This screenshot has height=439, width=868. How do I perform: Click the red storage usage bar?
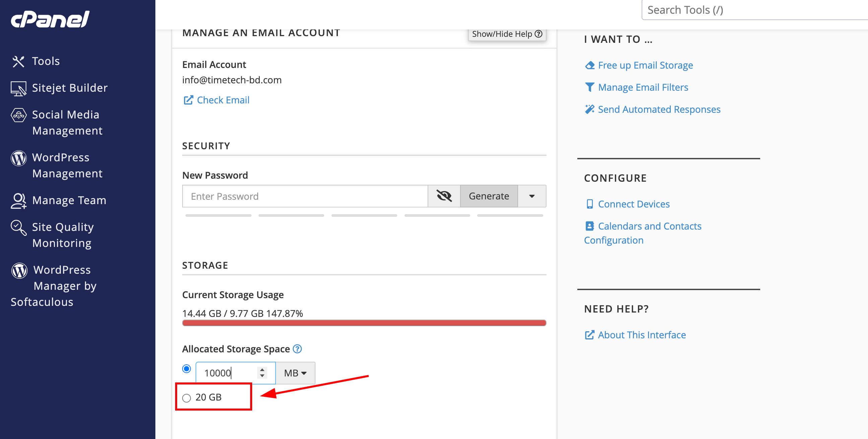pos(364,323)
